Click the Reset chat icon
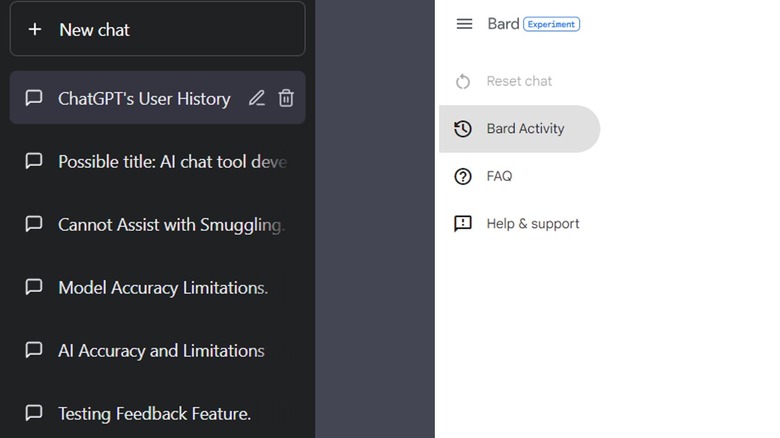Viewport: 780px width, 438px height. point(463,81)
